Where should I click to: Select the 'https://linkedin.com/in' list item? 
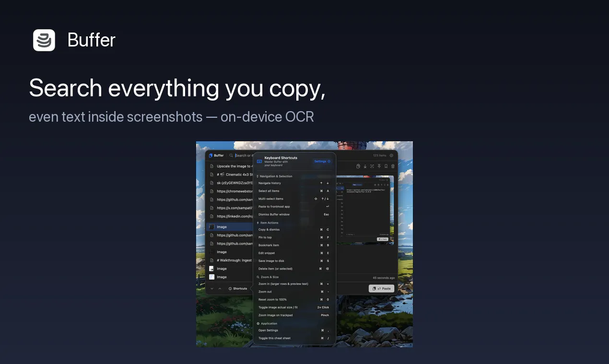point(230,216)
